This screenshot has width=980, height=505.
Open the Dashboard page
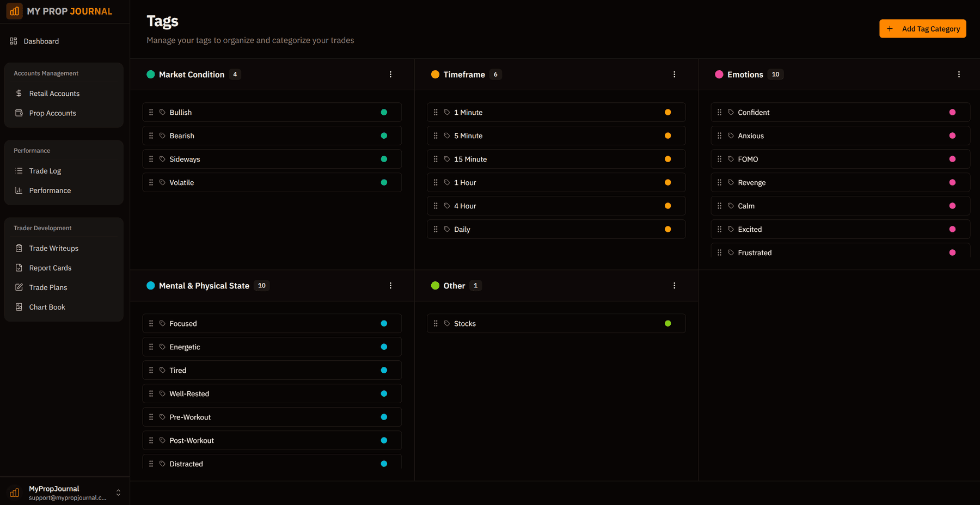pos(41,41)
